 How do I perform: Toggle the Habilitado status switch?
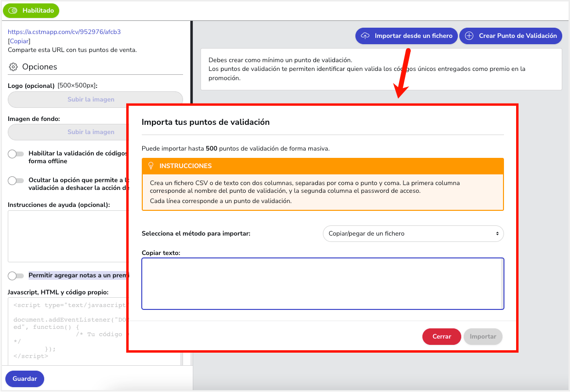(31, 11)
